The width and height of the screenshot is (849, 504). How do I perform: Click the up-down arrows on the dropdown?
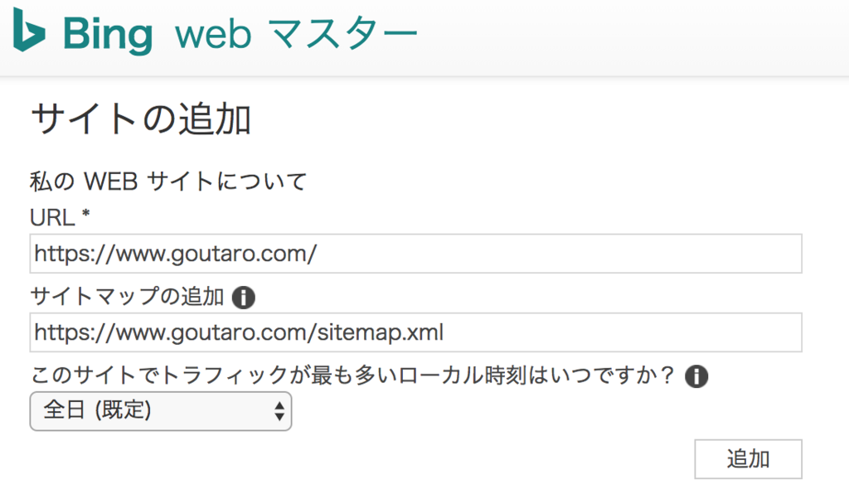point(279,411)
